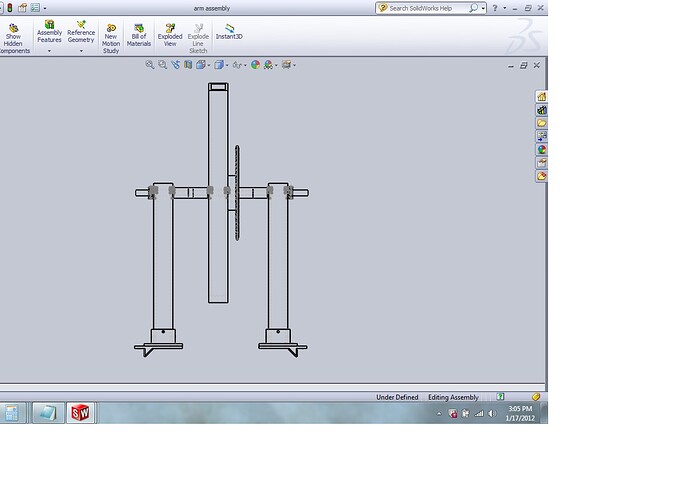This screenshot has width=690, height=500.
Task: Click the View Settings icon
Action: point(286,65)
